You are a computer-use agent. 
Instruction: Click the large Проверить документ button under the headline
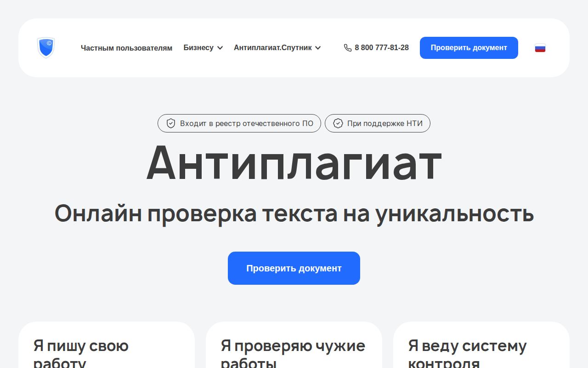[294, 268]
